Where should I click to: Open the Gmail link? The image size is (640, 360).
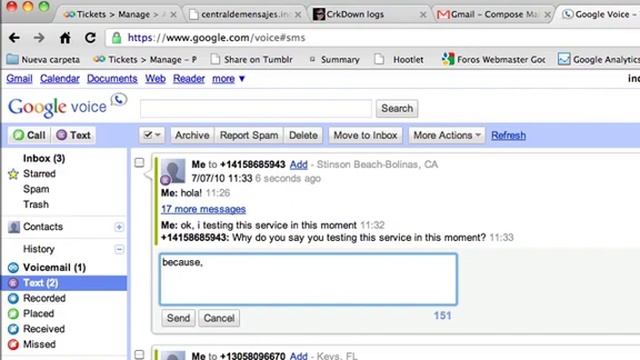(x=19, y=78)
